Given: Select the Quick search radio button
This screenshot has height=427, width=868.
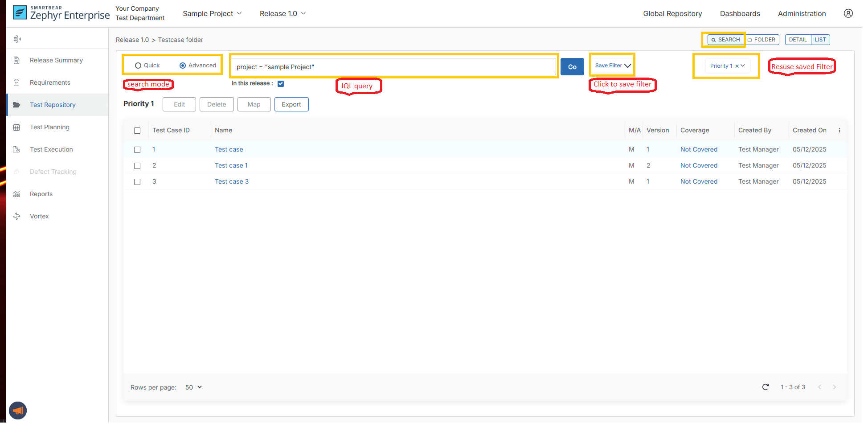Looking at the screenshot, I should [138, 66].
